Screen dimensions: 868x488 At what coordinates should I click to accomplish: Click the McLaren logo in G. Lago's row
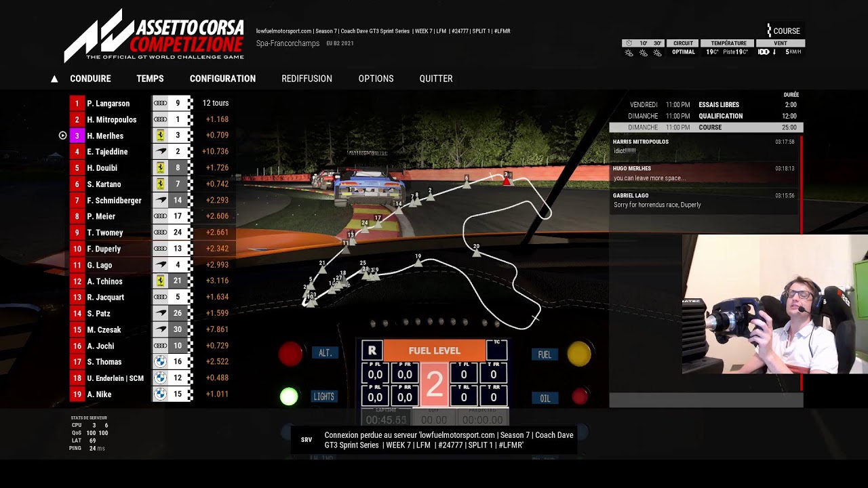click(160, 265)
